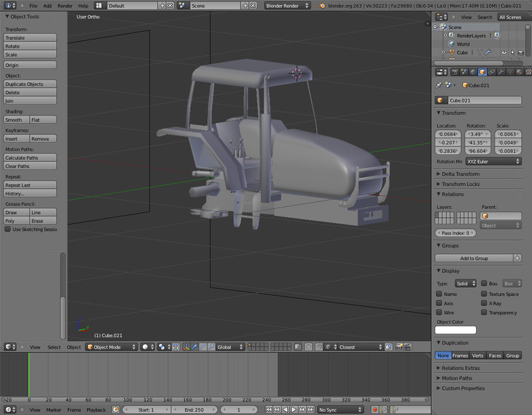This screenshot has height=415, width=532.
Task: Click the modifier wrench icon beside Cube
Action: click(488, 53)
